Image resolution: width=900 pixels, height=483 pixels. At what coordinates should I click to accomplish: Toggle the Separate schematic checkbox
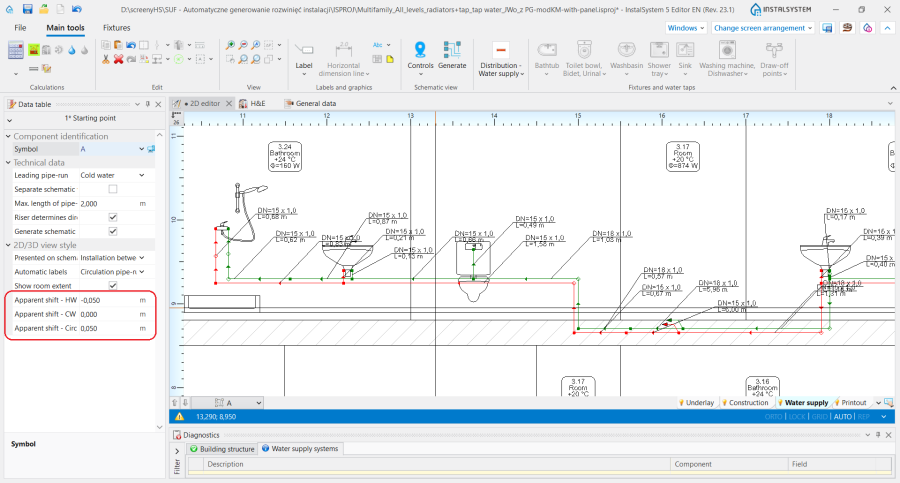click(113, 189)
